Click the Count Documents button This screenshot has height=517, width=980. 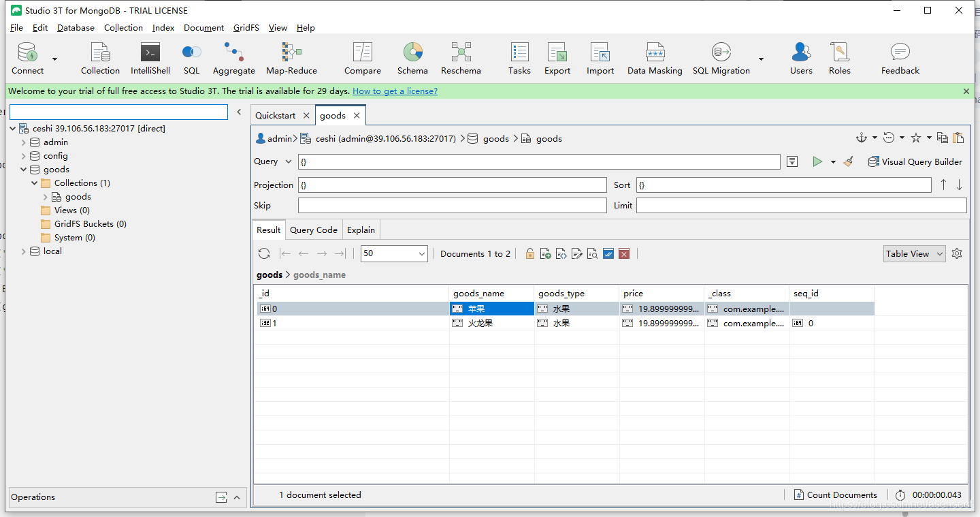835,495
